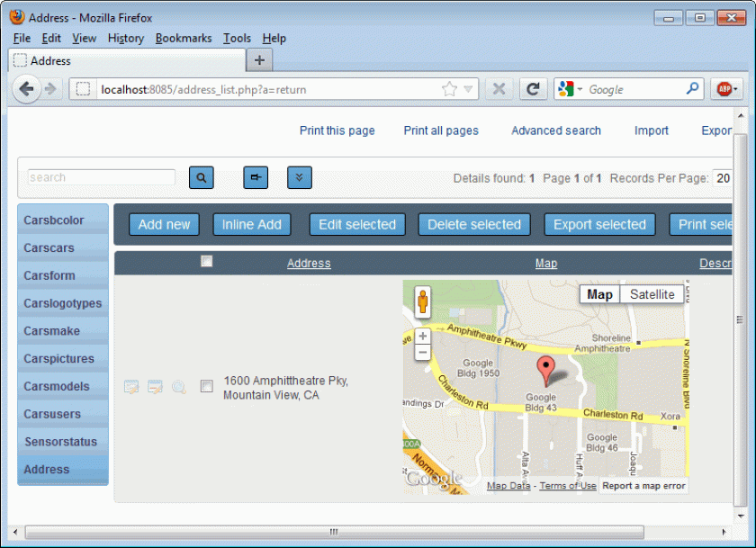Click the edit record icon in the address row
The height and width of the screenshot is (548, 756).
(131, 387)
